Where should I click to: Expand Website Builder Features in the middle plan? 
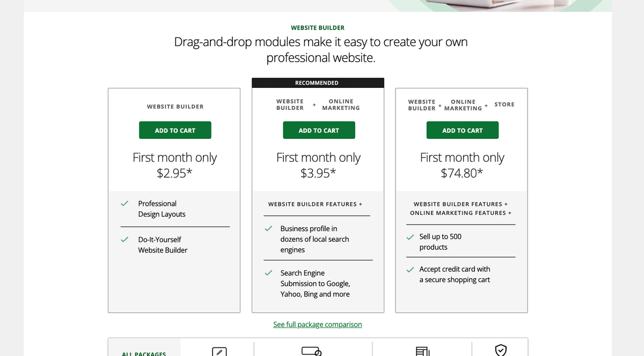316,204
